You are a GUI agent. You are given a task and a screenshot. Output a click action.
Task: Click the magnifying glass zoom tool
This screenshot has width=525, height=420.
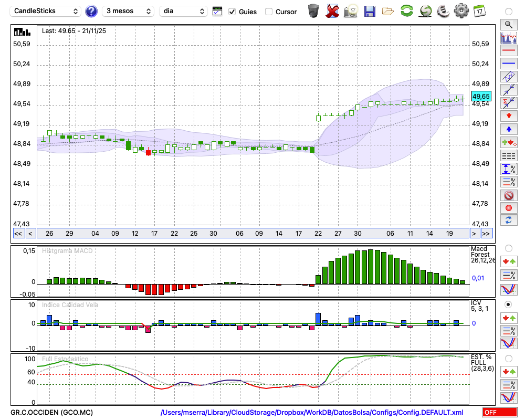(508, 24)
